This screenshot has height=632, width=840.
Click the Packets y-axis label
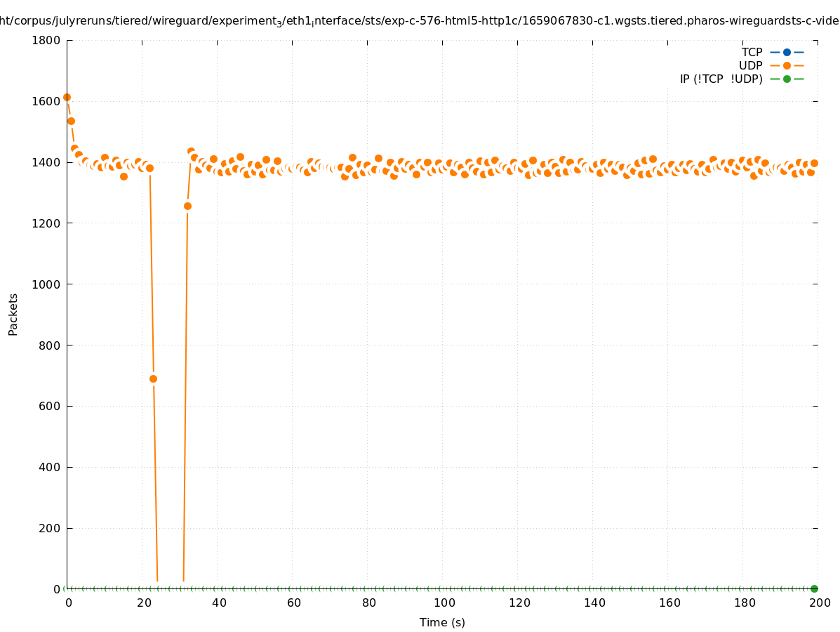[x=13, y=314]
